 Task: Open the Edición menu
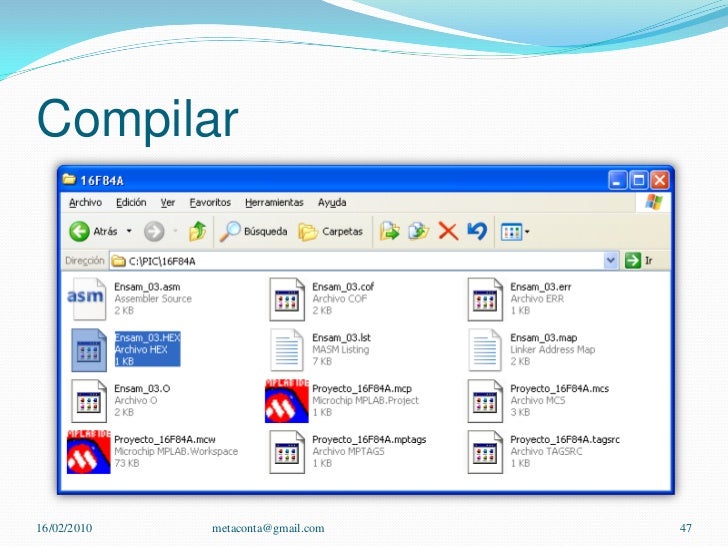(131, 202)
